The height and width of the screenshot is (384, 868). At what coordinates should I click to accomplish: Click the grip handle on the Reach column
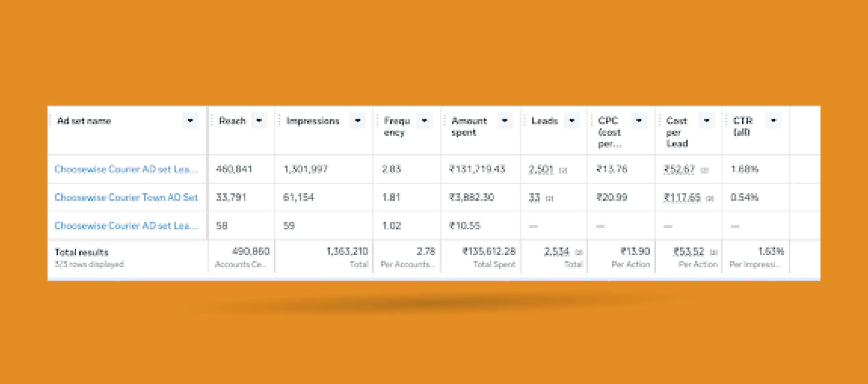[212, 121]
